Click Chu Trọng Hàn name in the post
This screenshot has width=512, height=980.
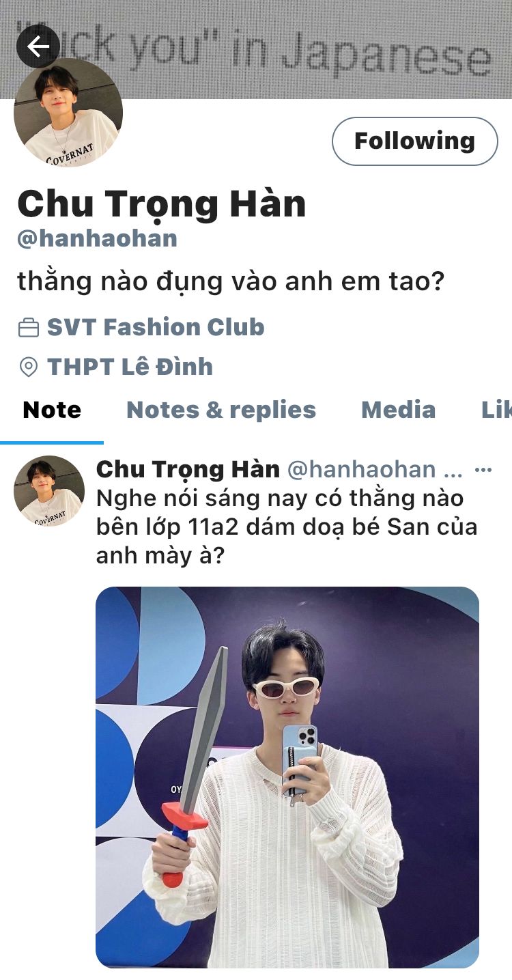click(188, 470)
